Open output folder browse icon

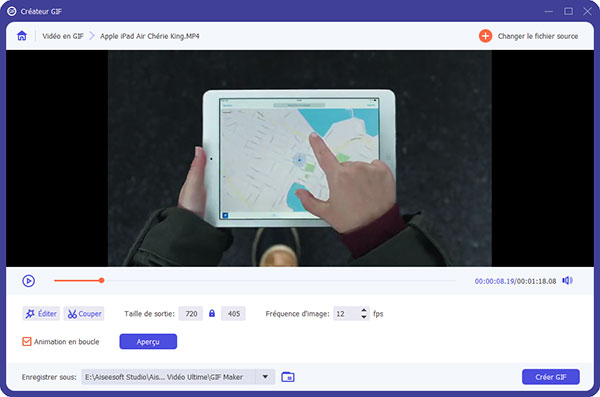click(288, 377)
